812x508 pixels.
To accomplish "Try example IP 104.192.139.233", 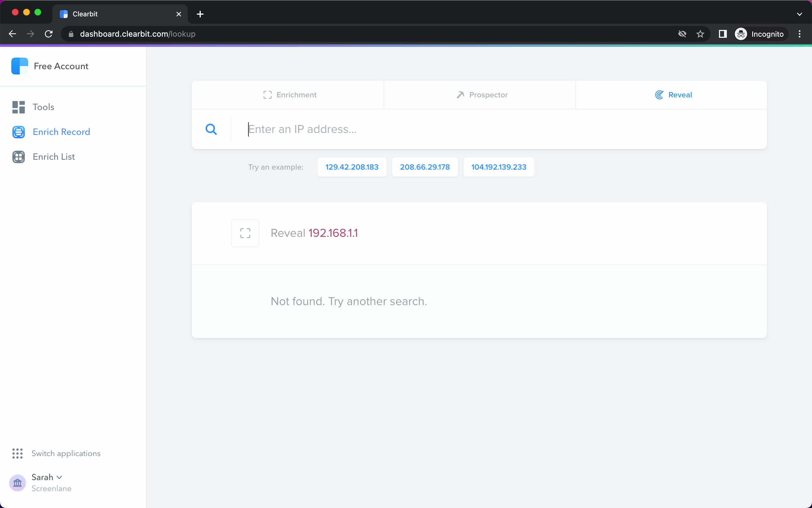I will (498, 167).
